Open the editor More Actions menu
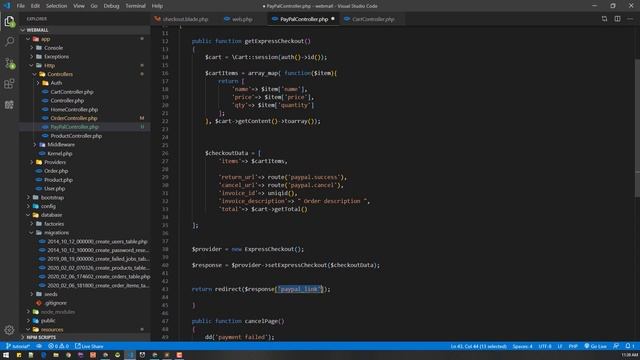 [630, 19]
